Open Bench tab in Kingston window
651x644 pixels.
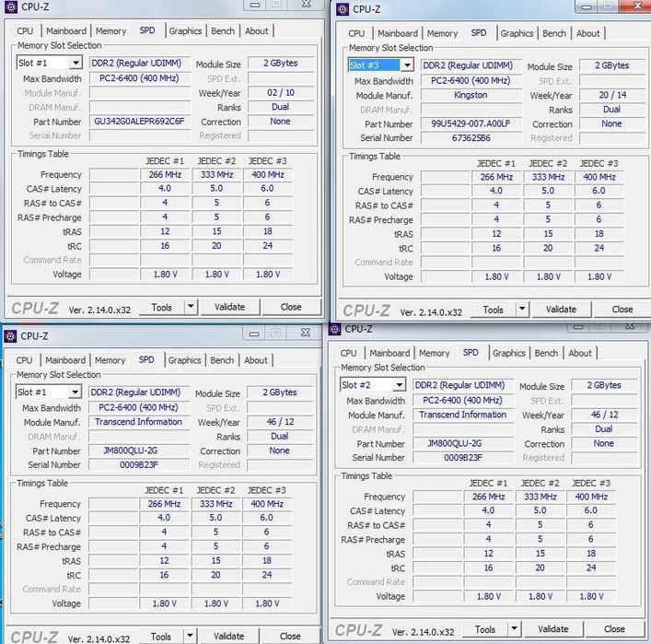554,34
